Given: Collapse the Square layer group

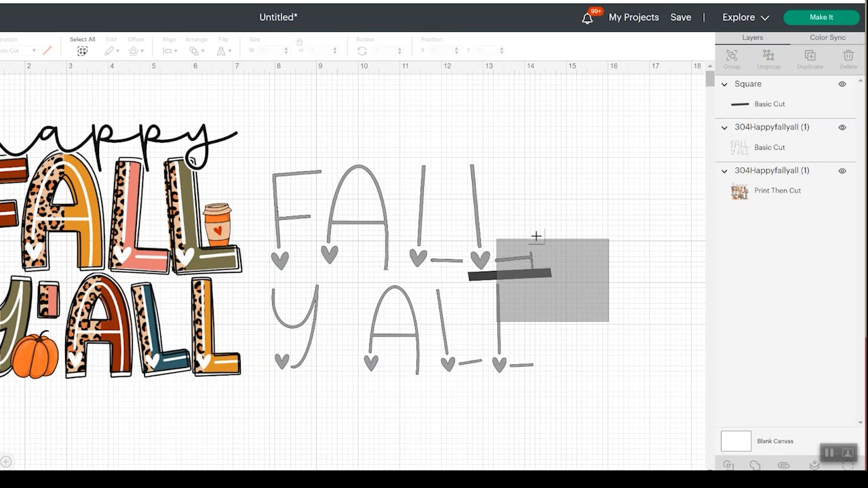Looking at the screenshot, I should point(724,84).
